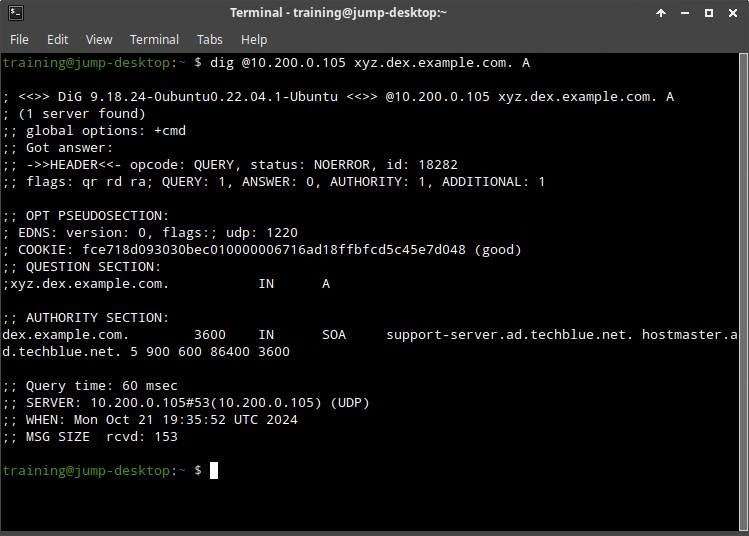Click the upward arrow roll-up window button
The image size is (749, 536).
(x=661, y=13)
